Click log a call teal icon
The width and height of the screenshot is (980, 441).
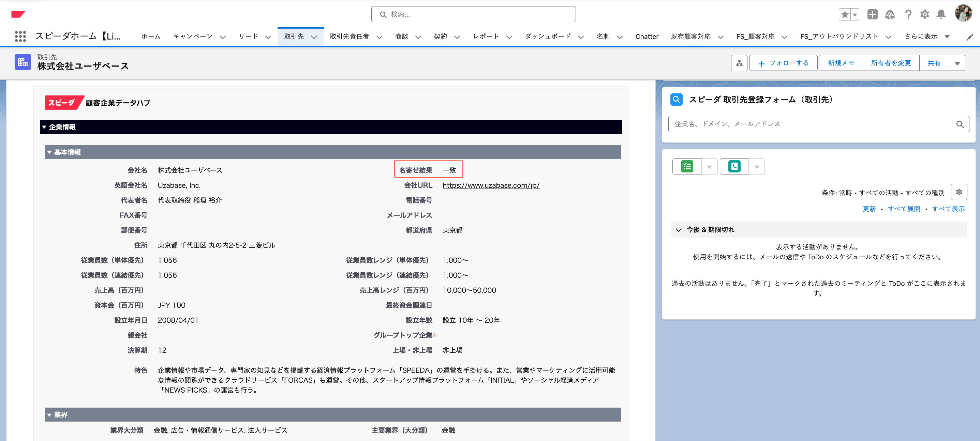[x=734, y=167]
